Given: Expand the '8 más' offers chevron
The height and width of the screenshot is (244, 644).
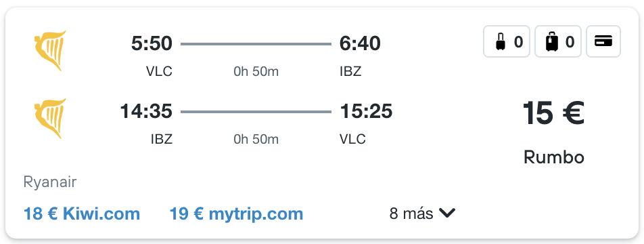Looking at the screenshot, I should [447, 213].
